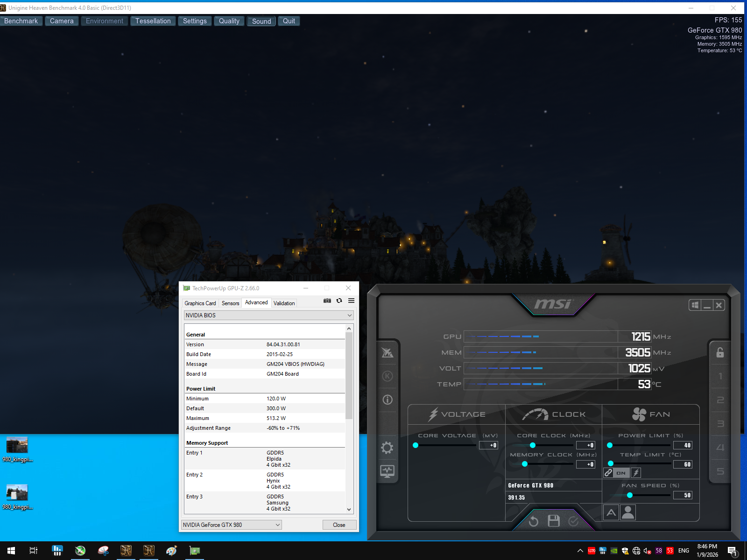Open the GPU-Z hamburger menu

(x=352, y=301)
